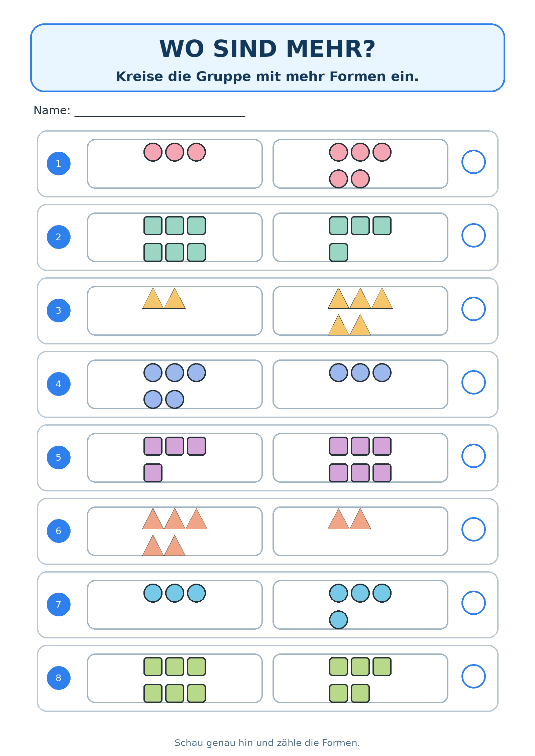The image size is (535, 756).
Task: Mark the answer circle for row 8
Action: 473,676
